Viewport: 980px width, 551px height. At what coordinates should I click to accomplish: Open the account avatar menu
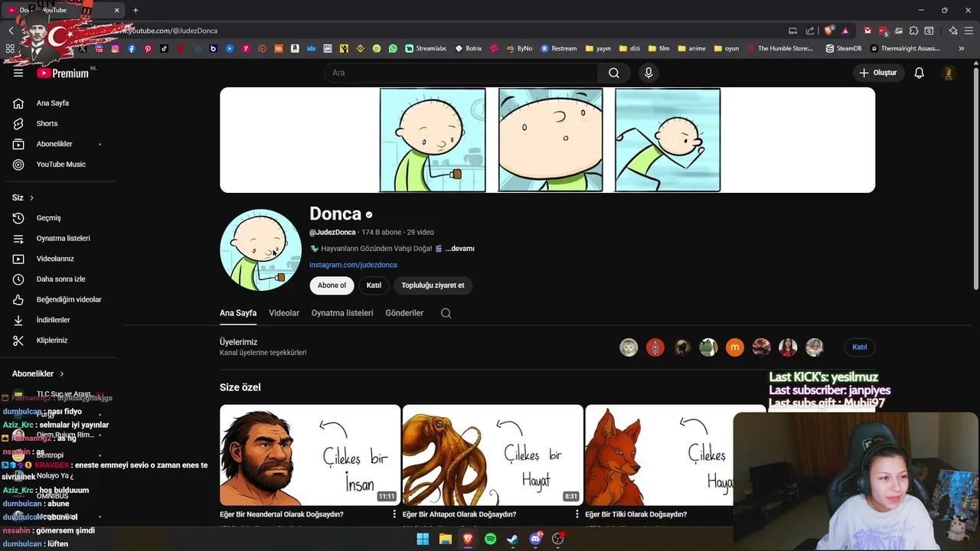tap(949, 73)
